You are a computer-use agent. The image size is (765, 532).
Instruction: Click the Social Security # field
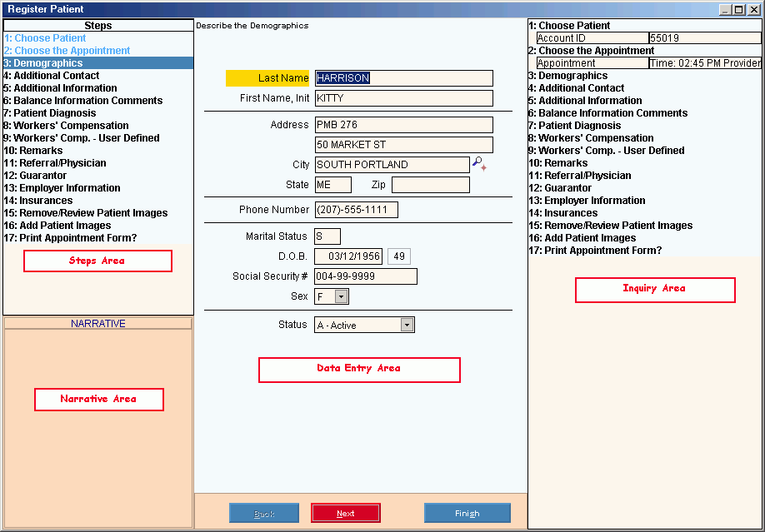(x=365, y=276)
